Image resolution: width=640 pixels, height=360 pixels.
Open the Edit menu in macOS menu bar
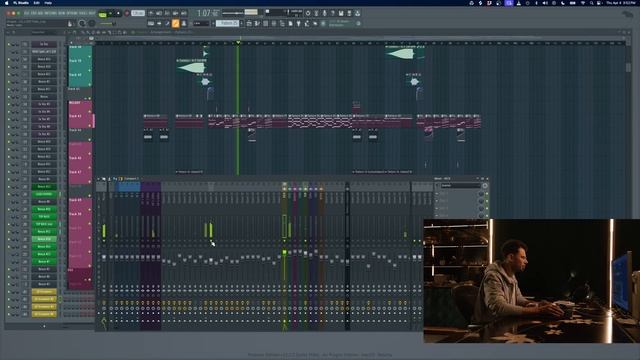coord(37,3)
